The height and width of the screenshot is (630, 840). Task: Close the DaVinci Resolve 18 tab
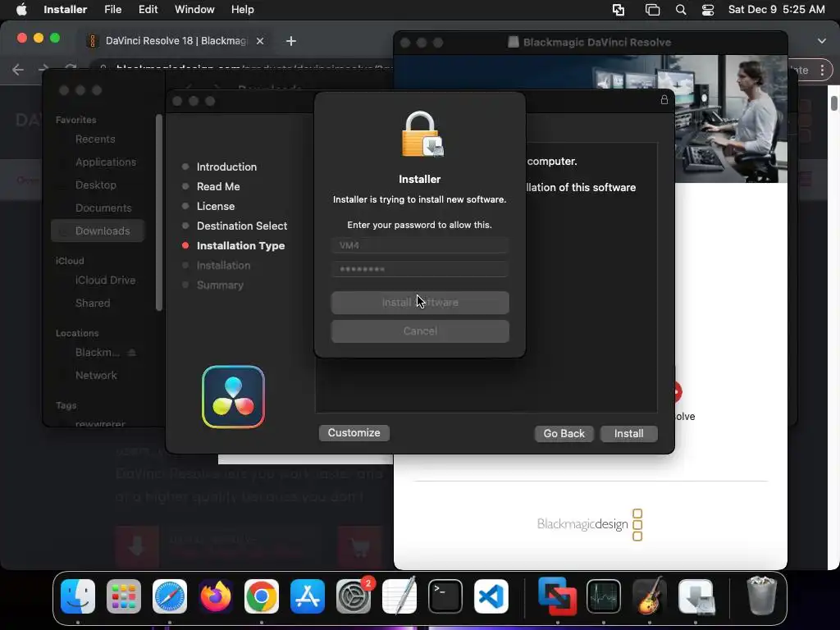[x=260, y=41]
